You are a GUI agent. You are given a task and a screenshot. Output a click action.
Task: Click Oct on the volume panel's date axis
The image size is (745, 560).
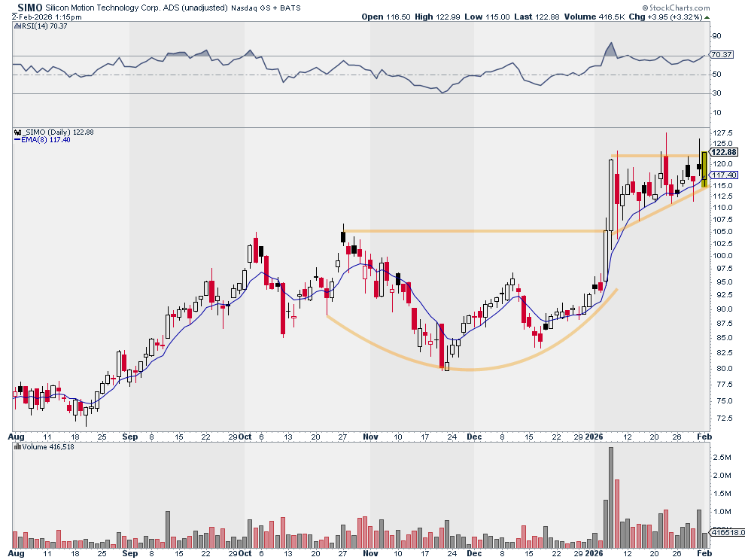pyautogui.click(x=245, y=553)
